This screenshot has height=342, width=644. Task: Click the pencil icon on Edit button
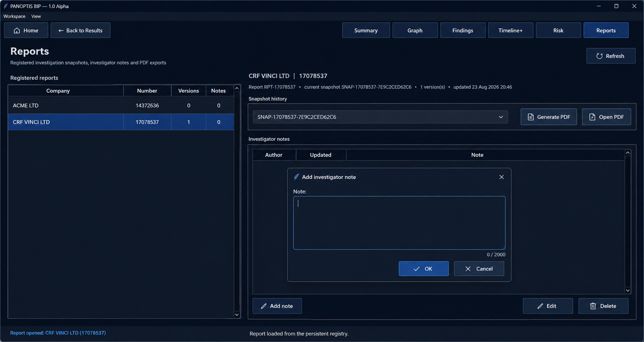(x=540, y=306)
